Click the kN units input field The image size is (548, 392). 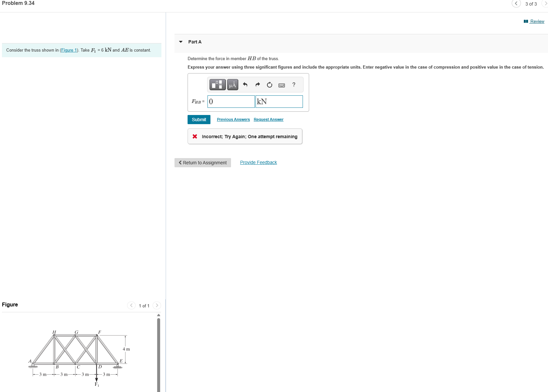click(279, 102)
